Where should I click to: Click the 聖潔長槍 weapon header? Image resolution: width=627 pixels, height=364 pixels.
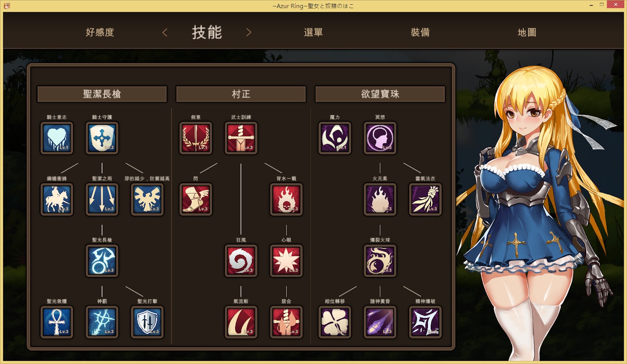pos(102,94)
